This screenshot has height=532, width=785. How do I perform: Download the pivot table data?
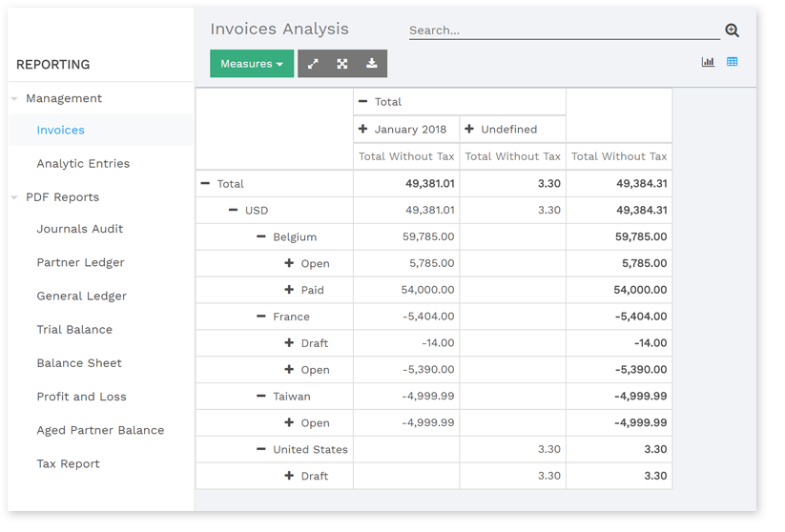pyautogui.click(x=372, y=64)
